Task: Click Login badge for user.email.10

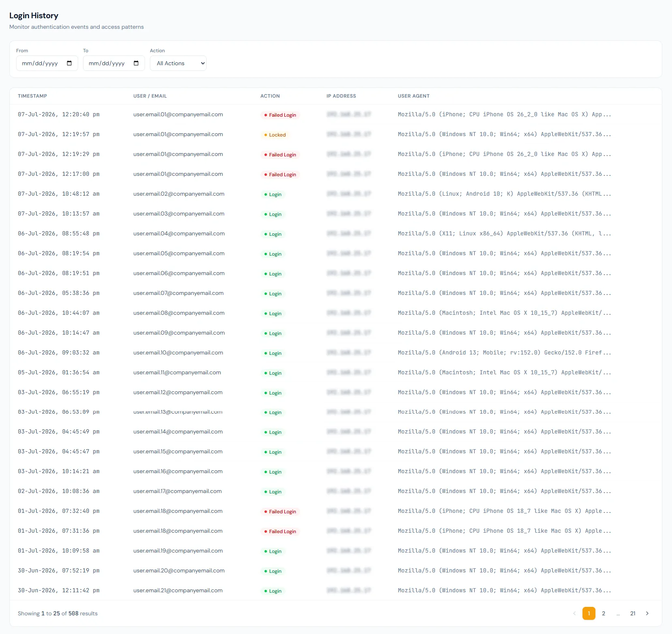Action: point(273,353)
